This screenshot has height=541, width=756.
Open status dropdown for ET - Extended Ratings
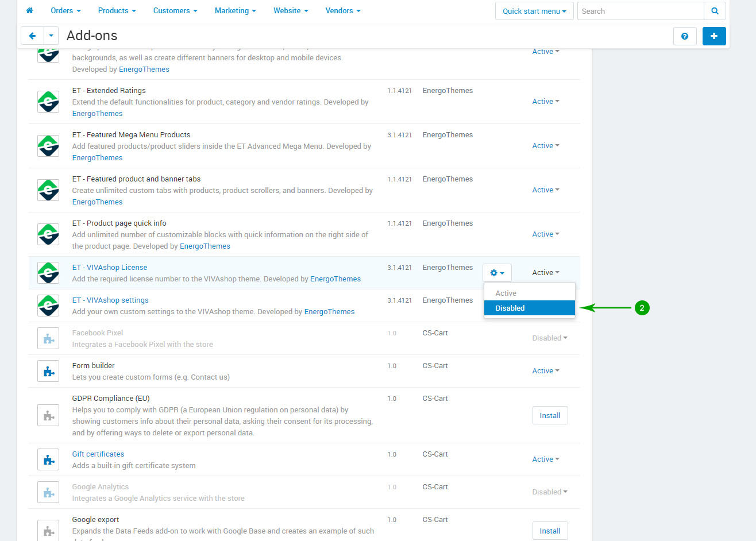click(x=546, y=102)
